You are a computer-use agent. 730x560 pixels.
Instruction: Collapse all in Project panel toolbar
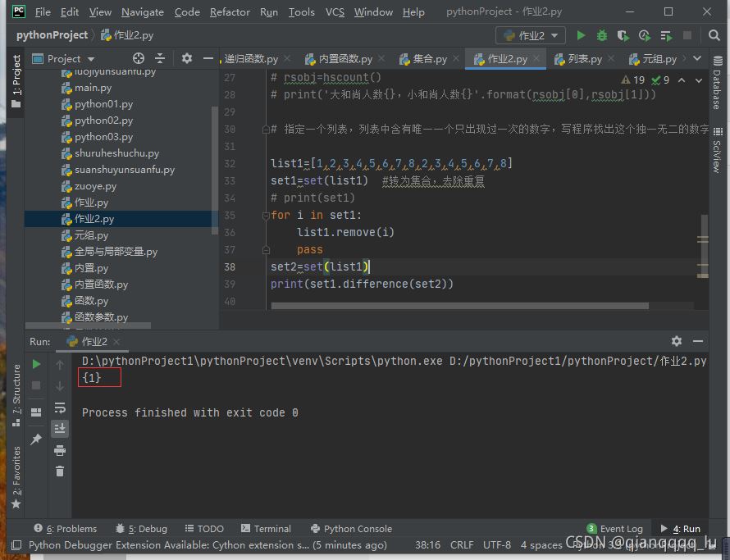[160, 58]
